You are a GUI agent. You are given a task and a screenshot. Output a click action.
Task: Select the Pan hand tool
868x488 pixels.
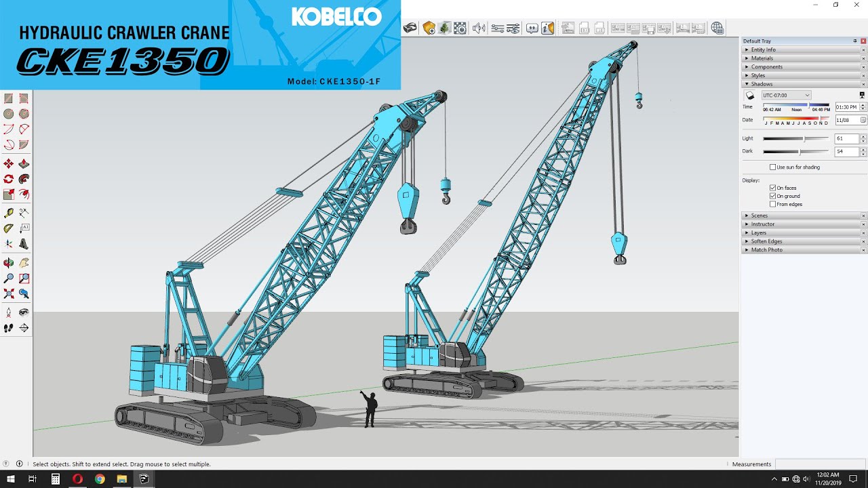pyautogui.click(x=24, y=262)
